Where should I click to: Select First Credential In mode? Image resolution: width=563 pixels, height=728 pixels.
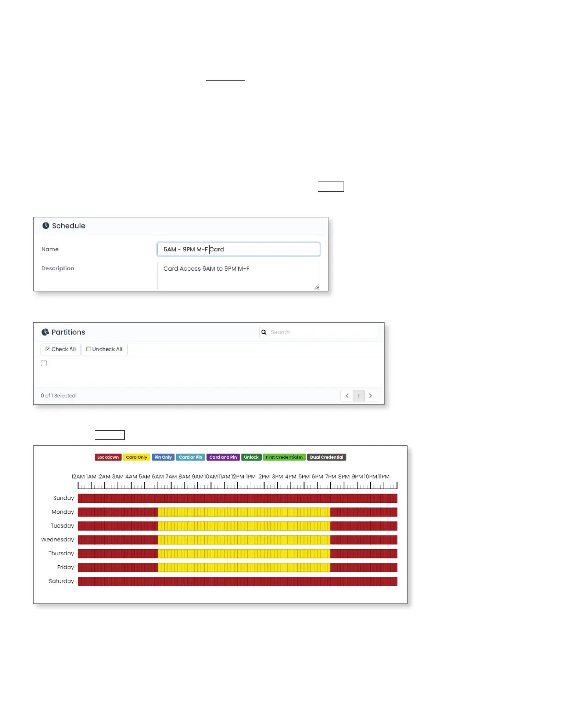284,457
